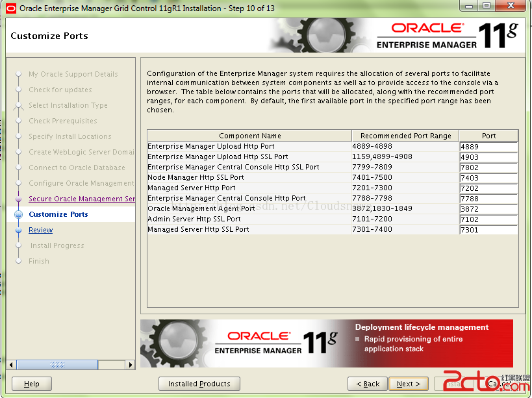Open the Installed Products dialog
The height and width of the screenshot is (398, 532).
[x=199, y=384]
